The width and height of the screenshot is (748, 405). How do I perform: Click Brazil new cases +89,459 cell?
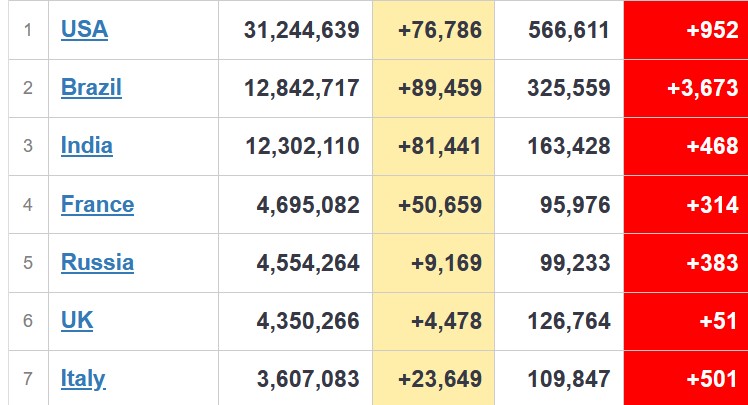439,88
